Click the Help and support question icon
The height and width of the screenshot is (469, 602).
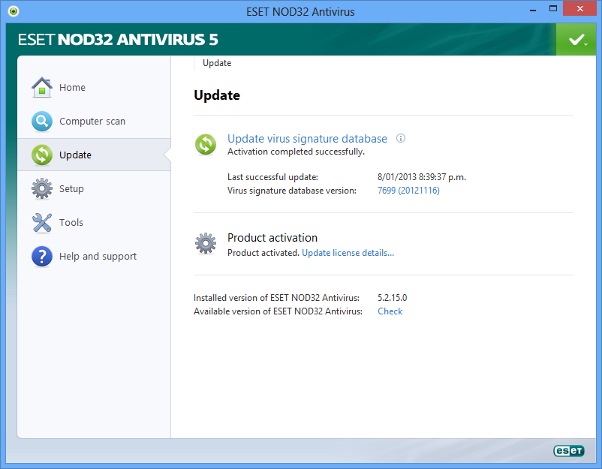click(x=42, y=256)
